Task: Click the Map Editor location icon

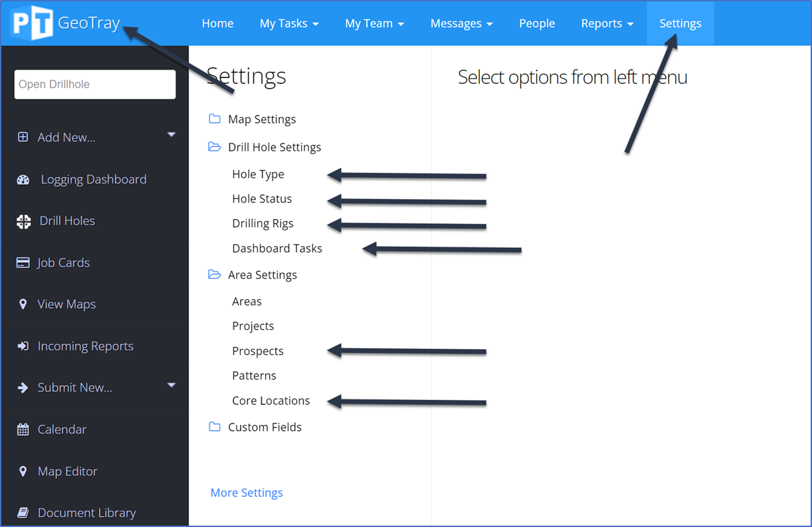Action: (x=22, y=471)
